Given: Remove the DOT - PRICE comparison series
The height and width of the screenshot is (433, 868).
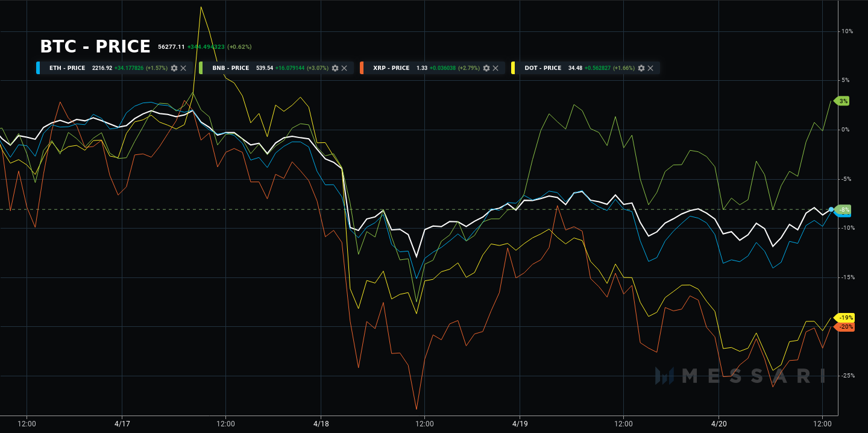Looking at the screenshot, I should point(650,68).
